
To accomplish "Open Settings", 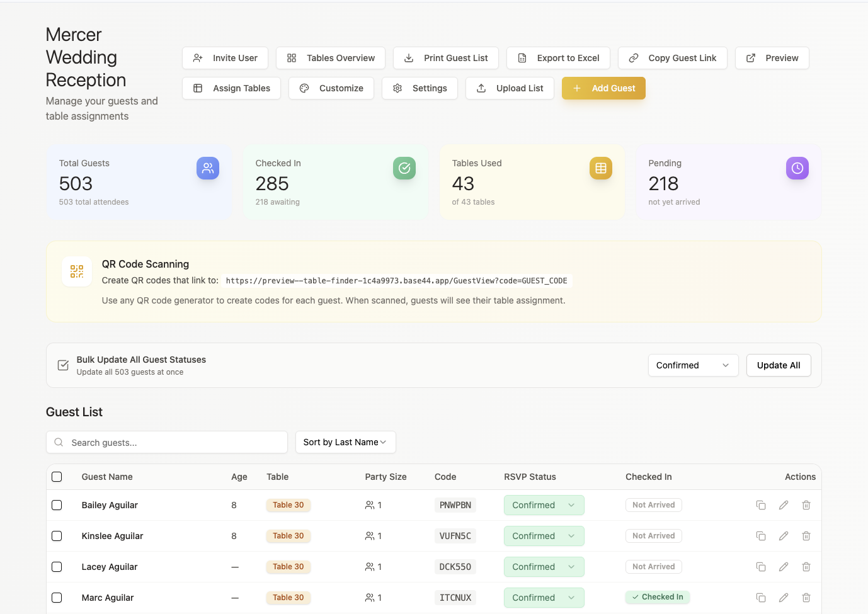I will pos(420,88).
